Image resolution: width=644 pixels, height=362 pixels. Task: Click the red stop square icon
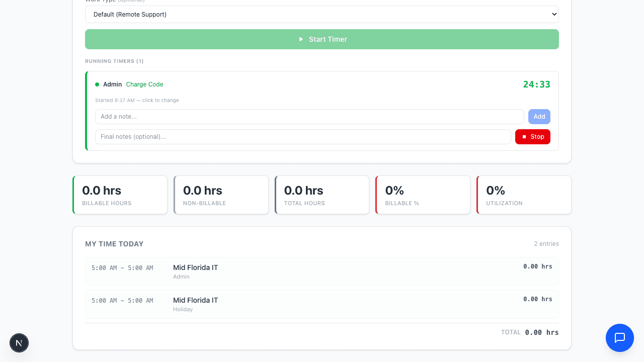coord(525,136)
